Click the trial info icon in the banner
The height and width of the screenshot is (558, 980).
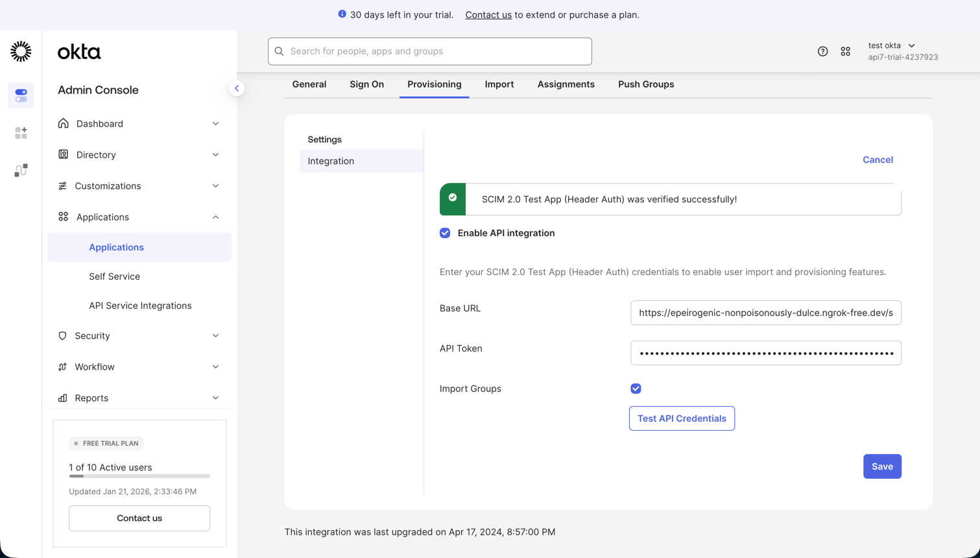pos(342,14)
